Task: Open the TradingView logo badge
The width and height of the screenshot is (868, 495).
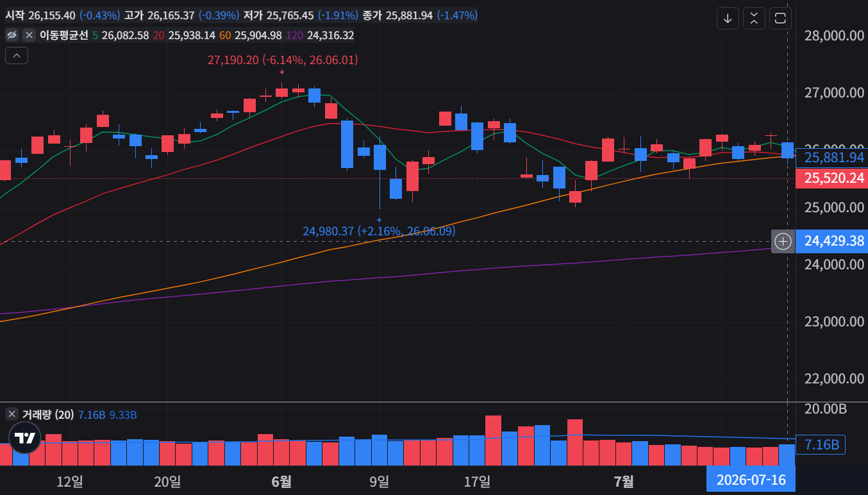Action: pyautogui.click(x=24, y=439)
